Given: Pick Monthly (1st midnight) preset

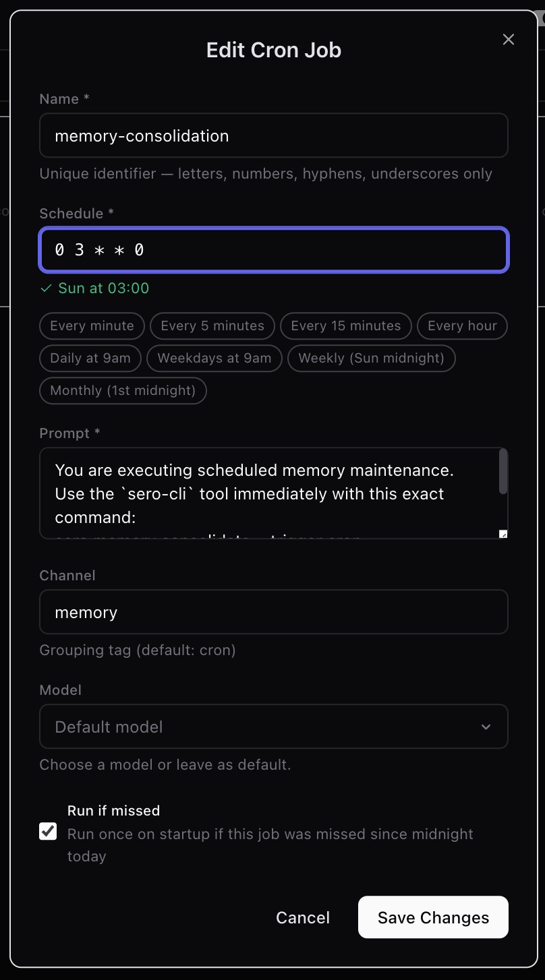Looking at the screenshot, I should tap(123, 390).
